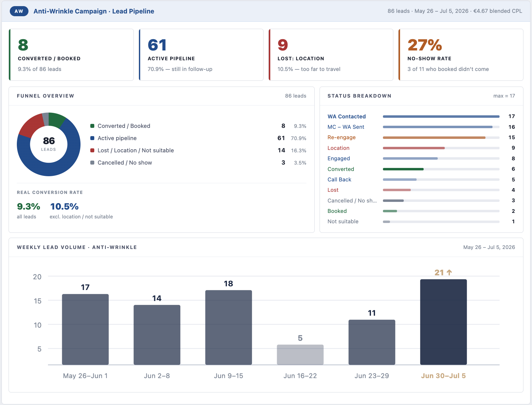Screen dimensions: 532x405
Task: Click the WA Contacted progress bar
Action: pos(441,117)
